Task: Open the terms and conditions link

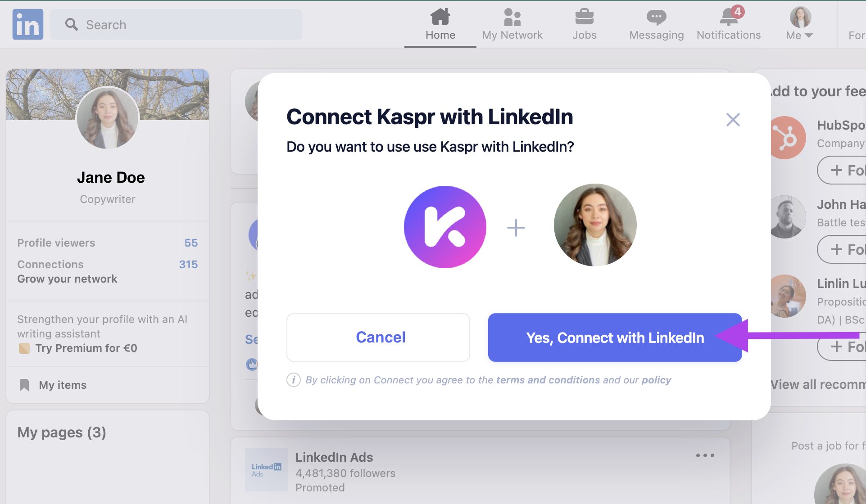Action: tap(548, 380)
